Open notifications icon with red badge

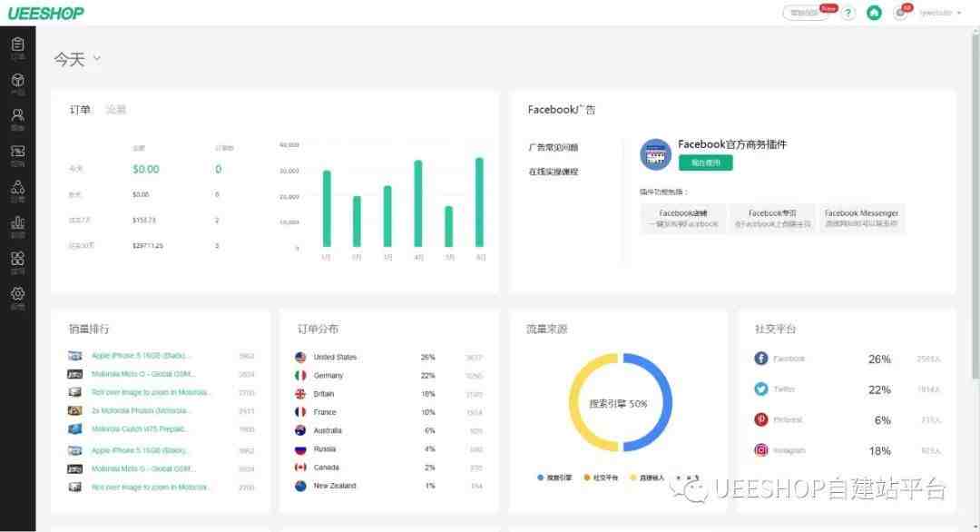[900, 13]
